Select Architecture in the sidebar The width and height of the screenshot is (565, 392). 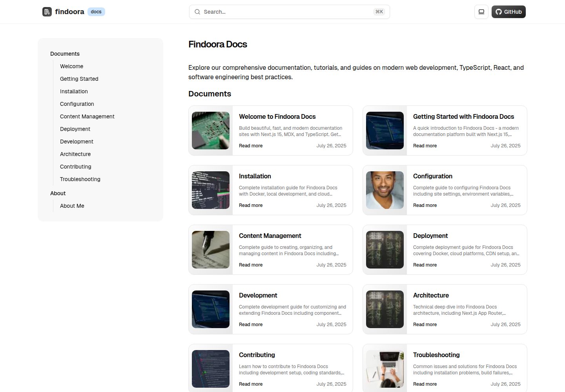pos(75,154)
